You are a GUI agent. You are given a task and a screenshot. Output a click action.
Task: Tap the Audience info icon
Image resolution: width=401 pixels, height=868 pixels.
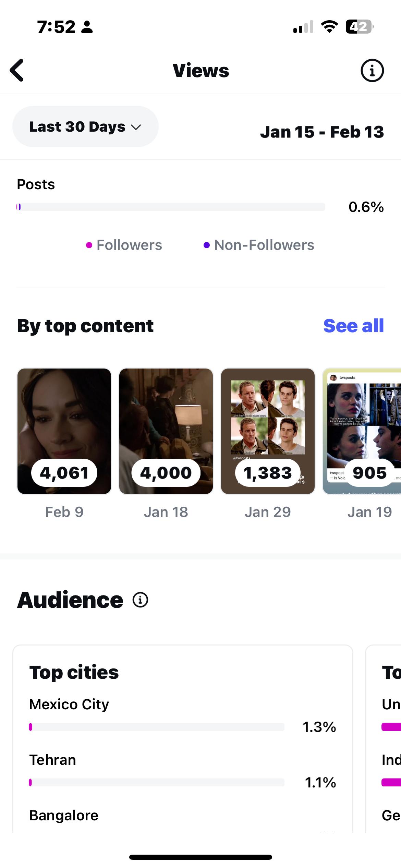140,600
